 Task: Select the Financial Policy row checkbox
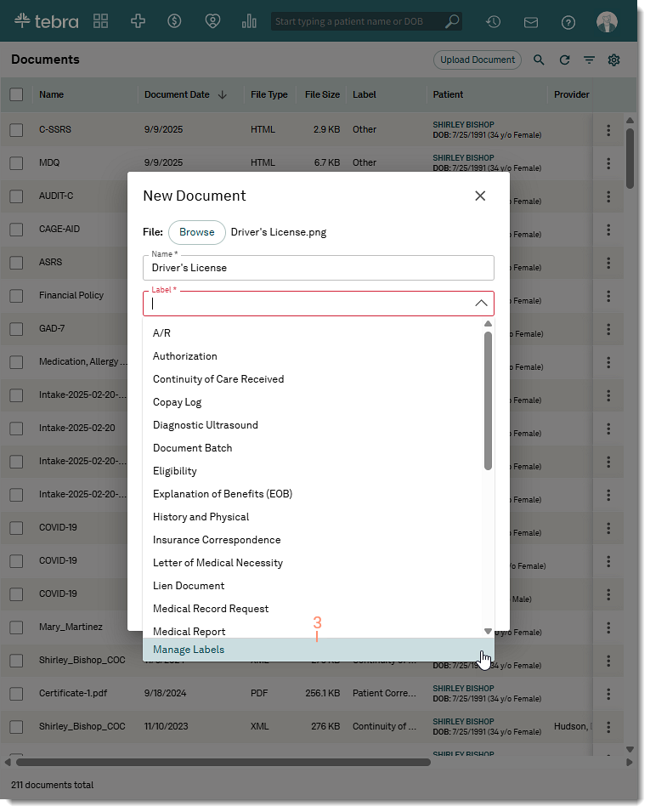click(17, 296)
